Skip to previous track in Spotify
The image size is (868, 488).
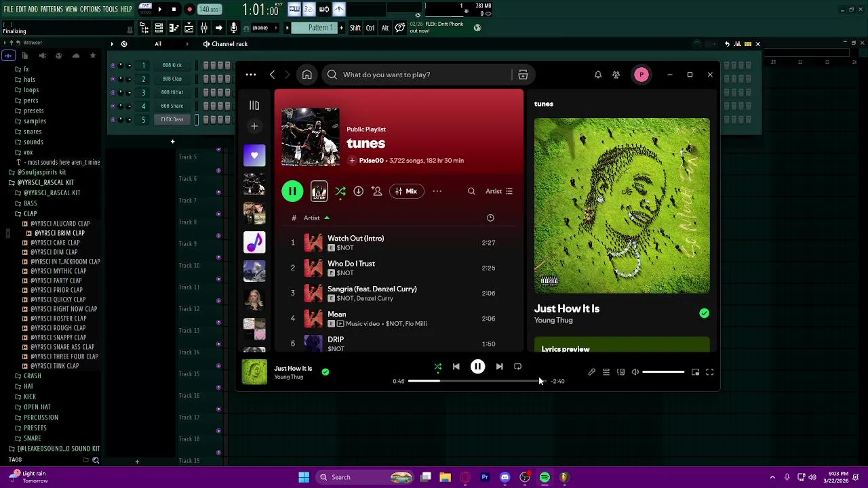click(456, 367)
